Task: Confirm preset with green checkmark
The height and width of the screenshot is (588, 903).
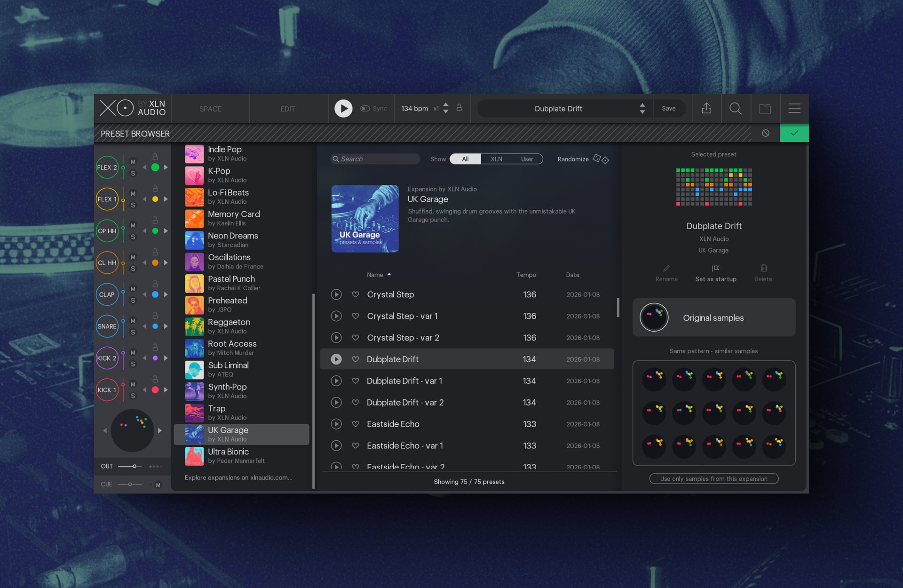Action: click(x=794, y=133)
